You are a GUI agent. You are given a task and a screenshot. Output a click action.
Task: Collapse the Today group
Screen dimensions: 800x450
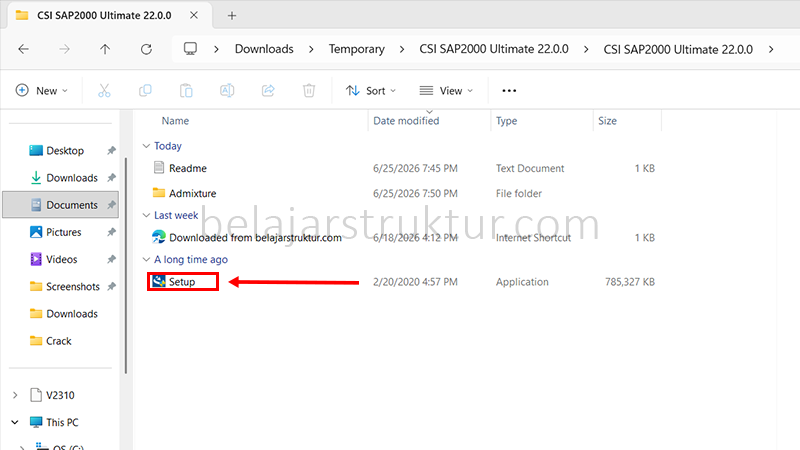click(146, 146)
